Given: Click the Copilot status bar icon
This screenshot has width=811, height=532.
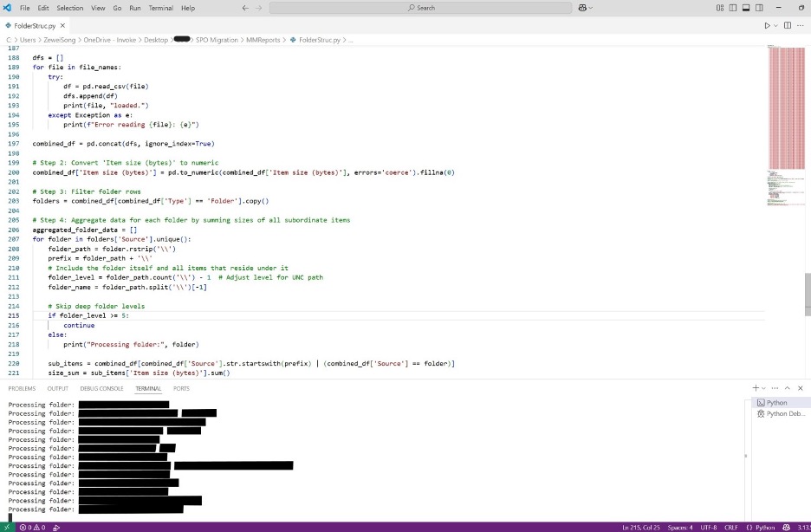Looking at the screenshot, I should point(786,528).
